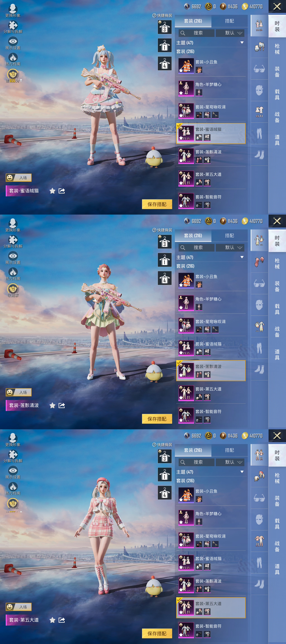Open shoes category on 蜜语绒猫 screen
Screen dimensions: 286x644
(x=259, y=155)
